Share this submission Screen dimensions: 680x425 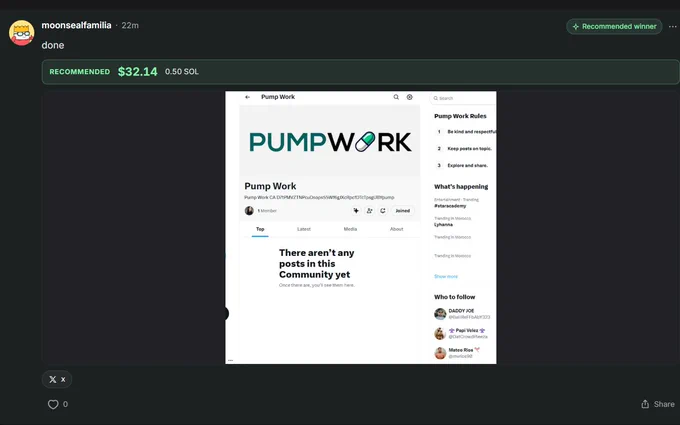[658, 404]
